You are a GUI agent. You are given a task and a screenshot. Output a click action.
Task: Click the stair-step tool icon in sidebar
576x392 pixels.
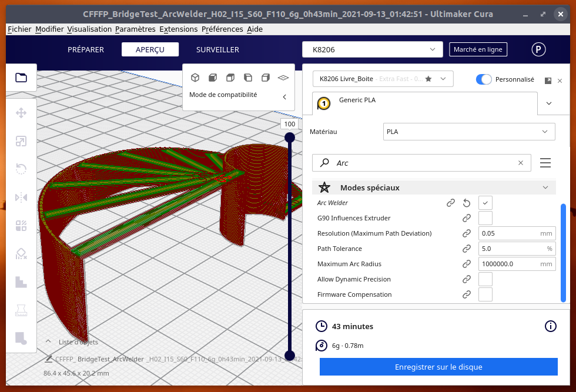tap(21, 282)
